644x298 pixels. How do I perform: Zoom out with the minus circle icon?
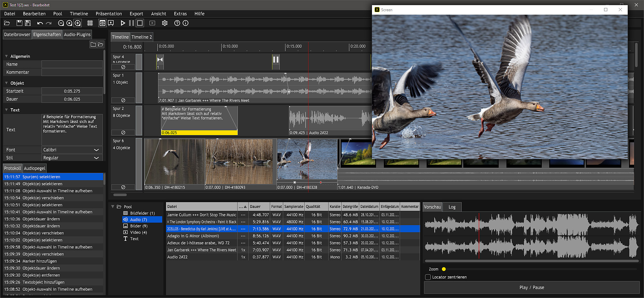tap(61, 23)
